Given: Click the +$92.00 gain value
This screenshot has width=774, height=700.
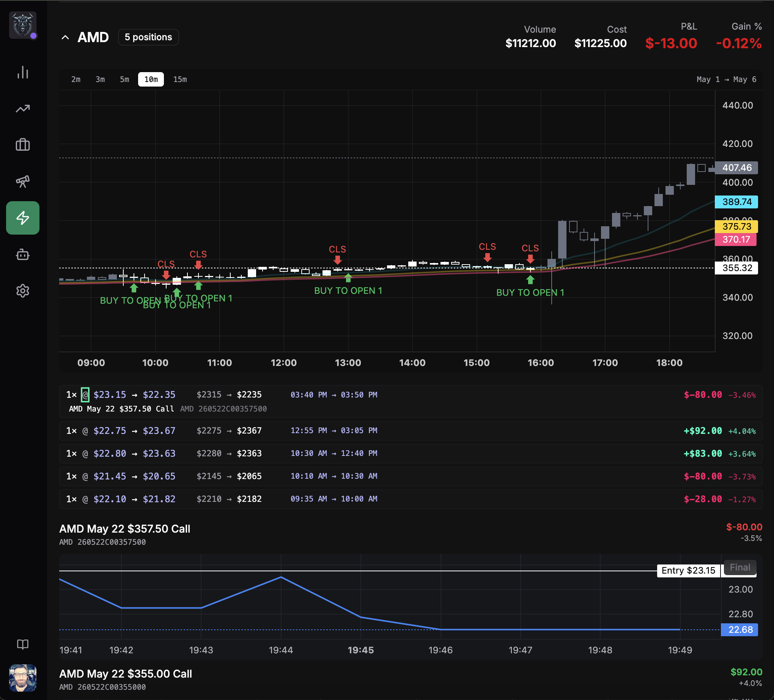Looking at the screenshot, I should click(x=703, y=431).
